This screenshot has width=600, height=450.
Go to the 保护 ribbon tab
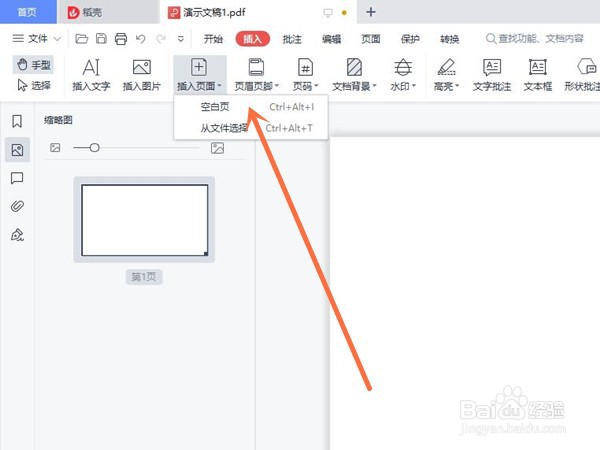410,39
